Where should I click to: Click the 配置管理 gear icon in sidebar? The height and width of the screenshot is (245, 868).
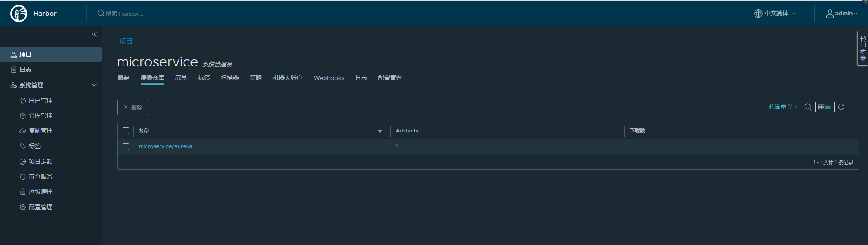coord(23,207)
